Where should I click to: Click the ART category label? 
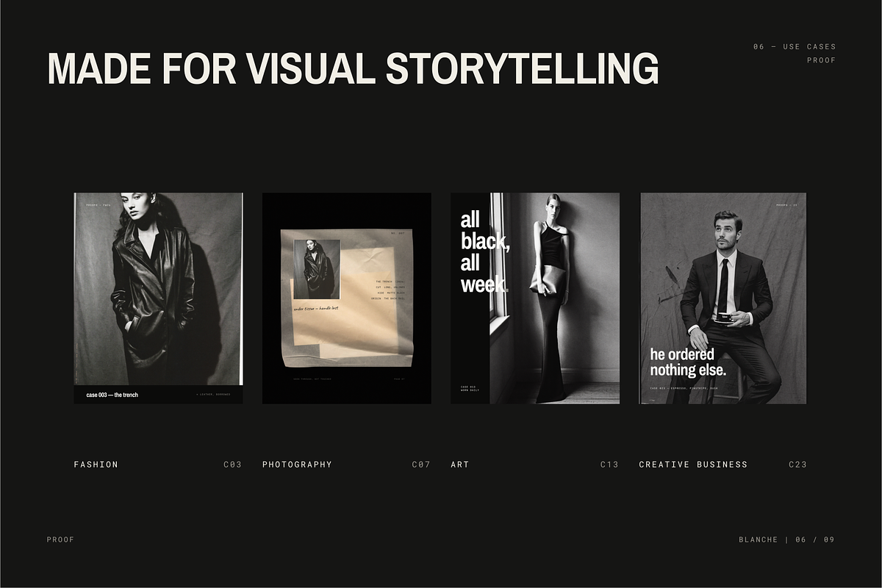pyautogui.click(x=459, y=465)
